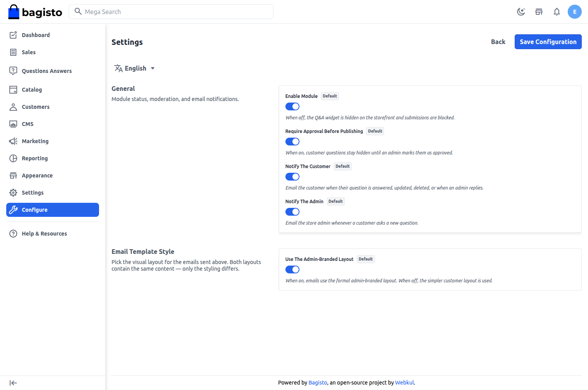The height and width of the screenshot is (390, 588).
Task: Click the Dashboard chart icon
Action: 13,35
